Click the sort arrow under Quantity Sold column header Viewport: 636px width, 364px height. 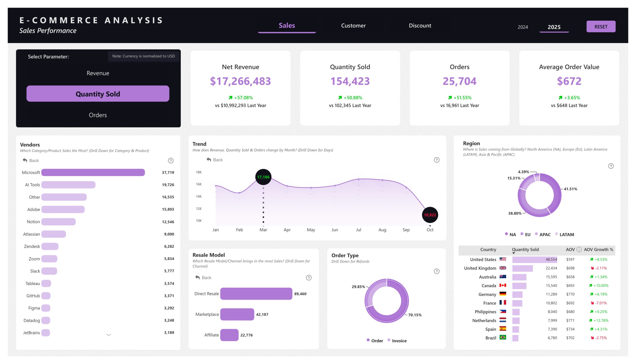514,253
